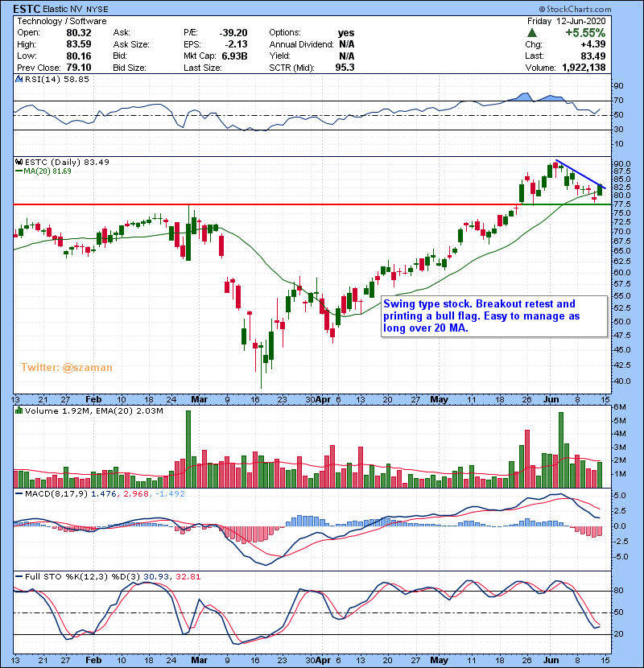
Task: Click the tallest green volume bar near March
Action: [188, 449]
